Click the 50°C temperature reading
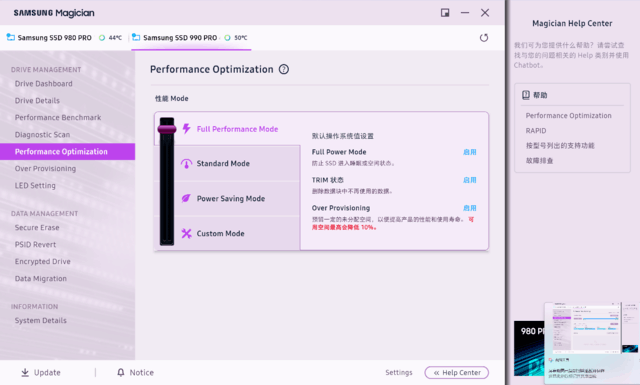 click(x=241, y=38)
